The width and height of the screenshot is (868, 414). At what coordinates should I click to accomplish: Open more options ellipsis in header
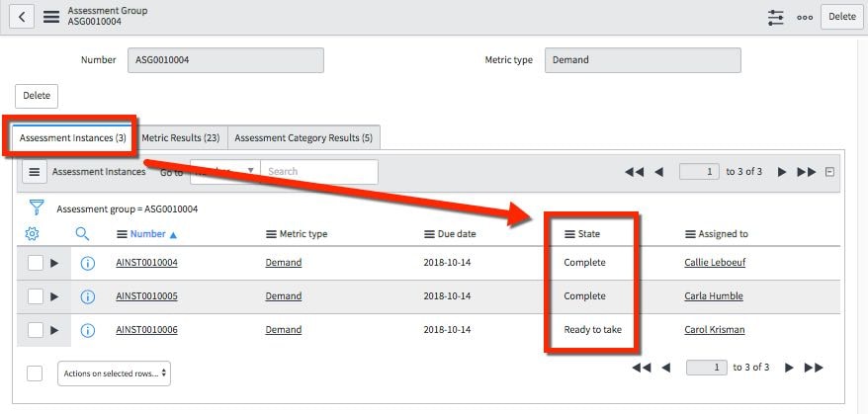805,17
